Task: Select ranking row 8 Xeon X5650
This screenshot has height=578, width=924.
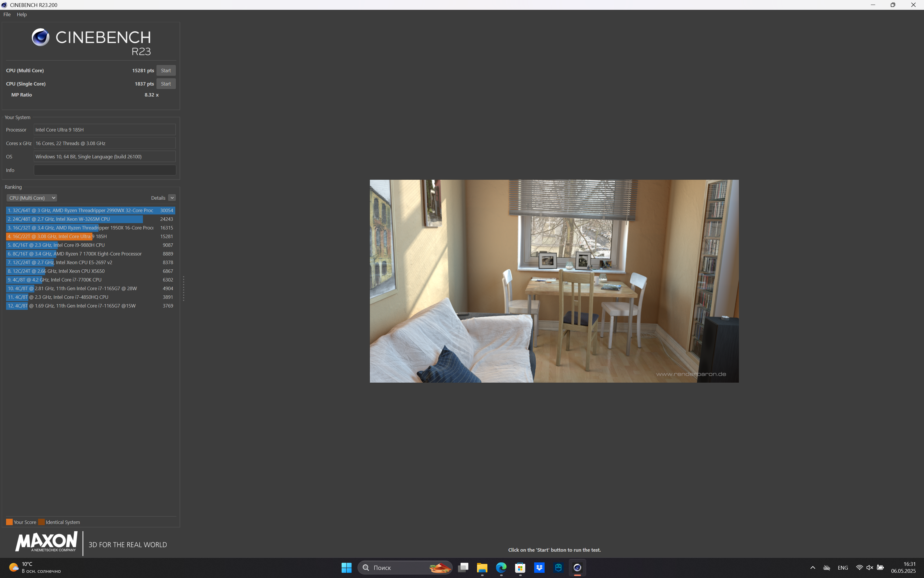Action: pos(90,271)
